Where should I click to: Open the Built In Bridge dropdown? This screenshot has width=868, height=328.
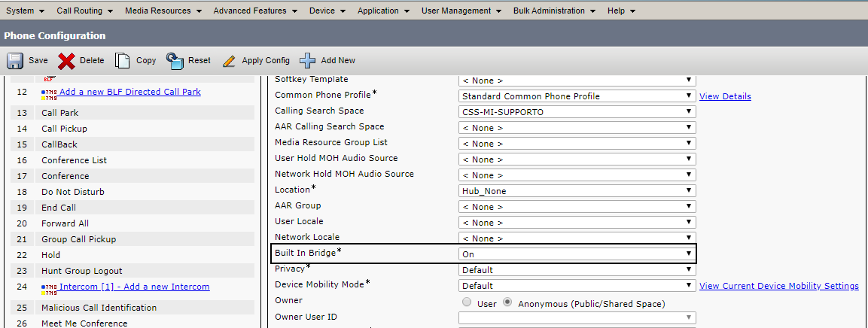[577, 254]
